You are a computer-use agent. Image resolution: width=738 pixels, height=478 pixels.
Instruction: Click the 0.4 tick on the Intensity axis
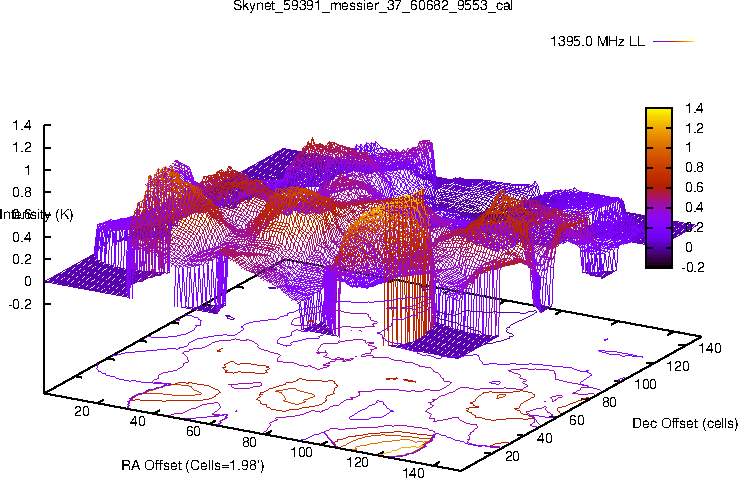(22, 237)
